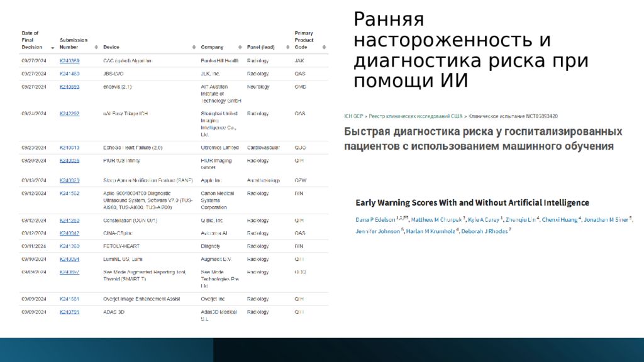This screenshot has height=362, width=644.
Task: Follow the K241380 FETOLY-HEART submission link
Action: 69,246
